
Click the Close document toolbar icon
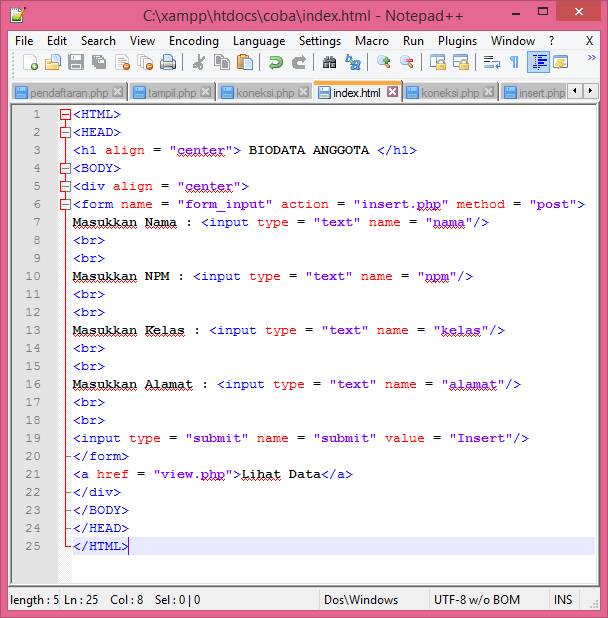tap(122, 63)
